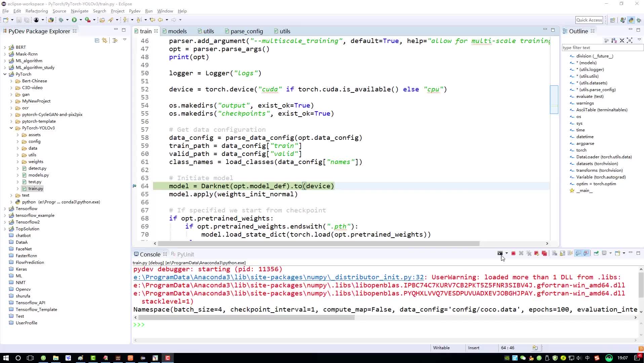Open Package Explorer view menu
The height and width of the screenshot is (363, 644).
(124, 40)
